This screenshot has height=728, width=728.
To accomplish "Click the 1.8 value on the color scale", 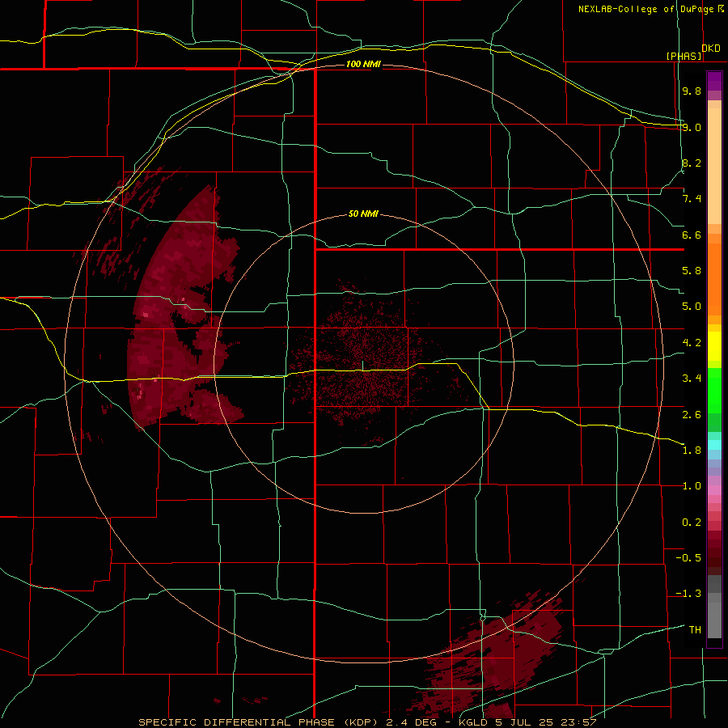I will pos(692,450).
